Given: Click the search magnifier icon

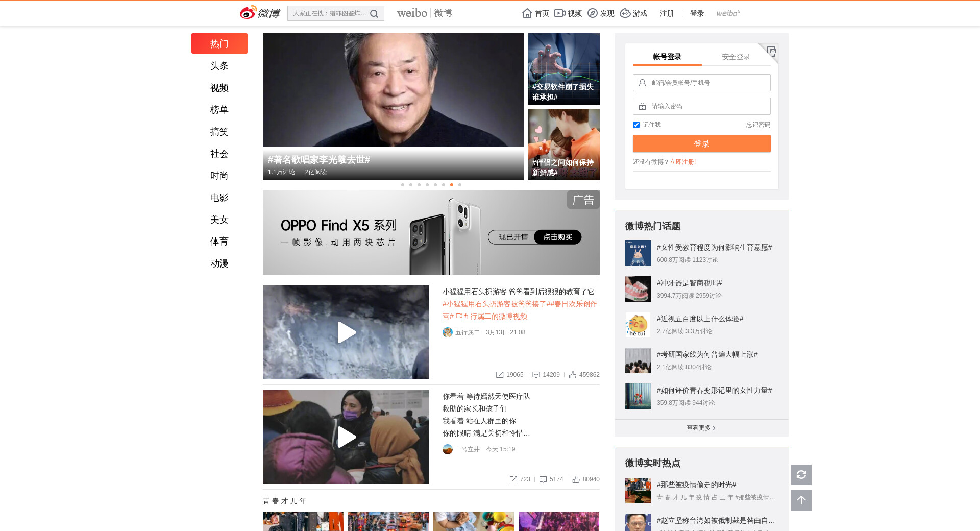Looking at the screenshot, I should pyautogui.click(x=374, y=14).
